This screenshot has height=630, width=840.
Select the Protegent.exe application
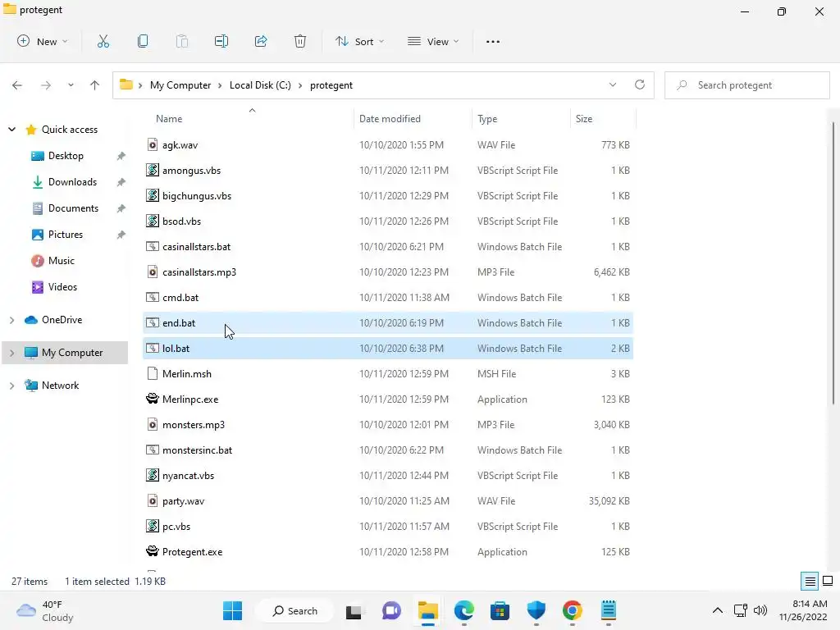[388, 552]
